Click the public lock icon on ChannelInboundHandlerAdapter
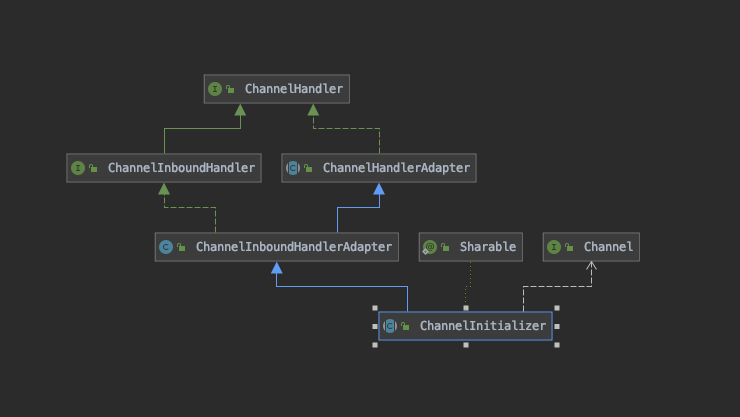This screenshot has width=740, height=417. (x=181, y=247)
